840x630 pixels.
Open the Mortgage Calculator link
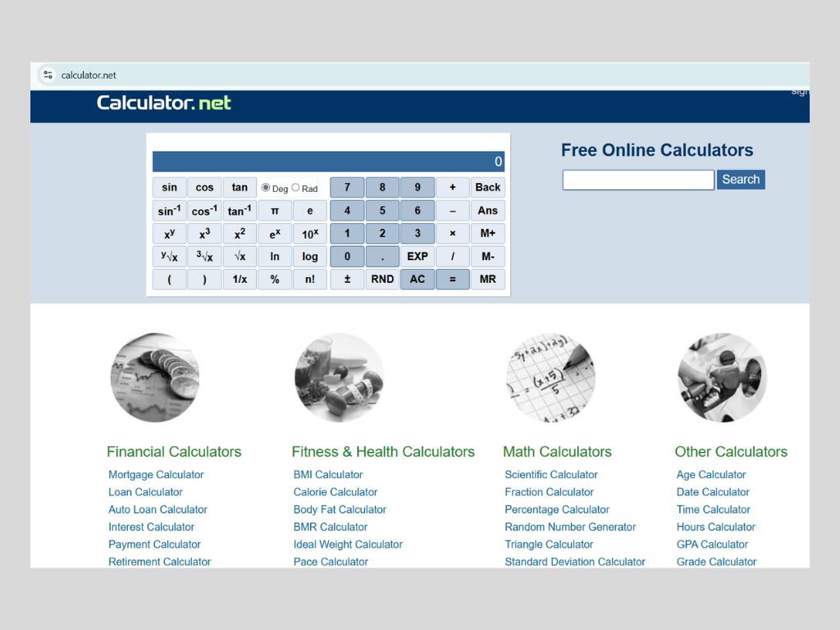point(156,475)
